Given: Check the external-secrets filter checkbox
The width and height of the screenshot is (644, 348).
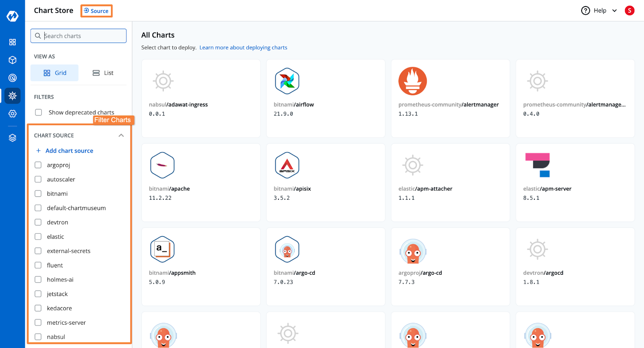Looking at the screenshot, I should (x=38, y=251).
